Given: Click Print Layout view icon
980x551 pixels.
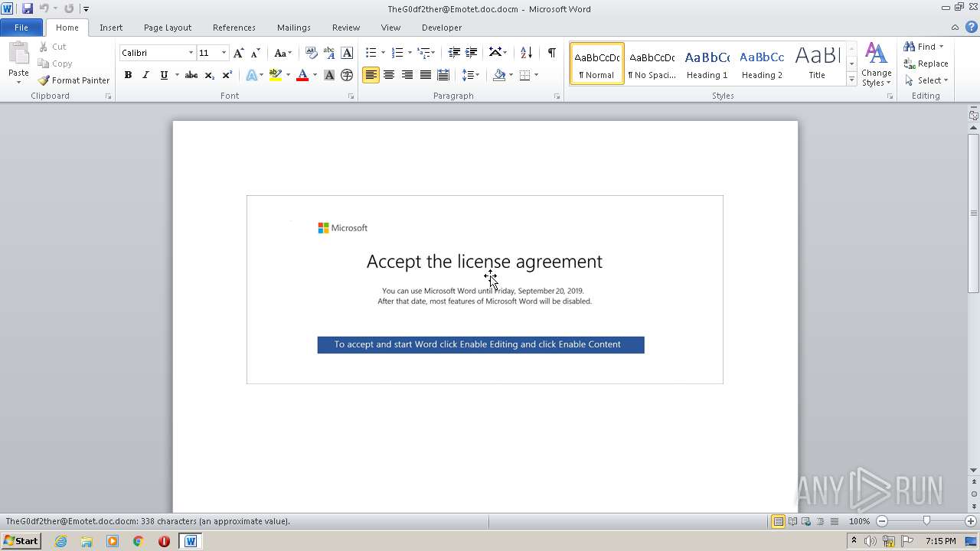Looking at the screenshot, I should (778, 521).
